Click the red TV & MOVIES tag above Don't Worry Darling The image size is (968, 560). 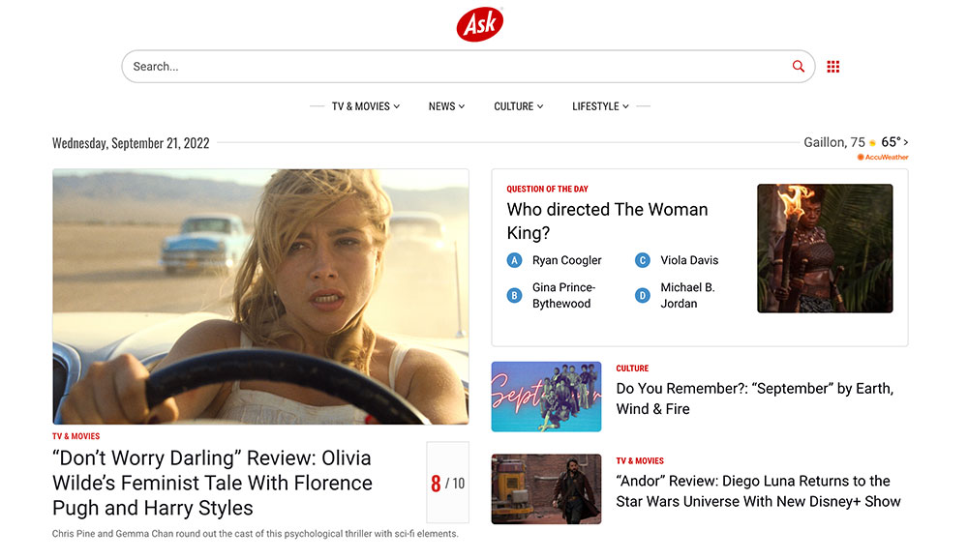(76, 436)
